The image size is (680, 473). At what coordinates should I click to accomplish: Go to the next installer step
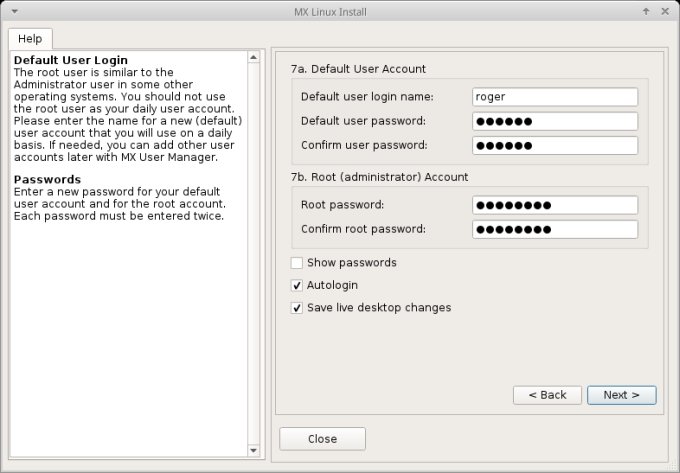(621, 395)
